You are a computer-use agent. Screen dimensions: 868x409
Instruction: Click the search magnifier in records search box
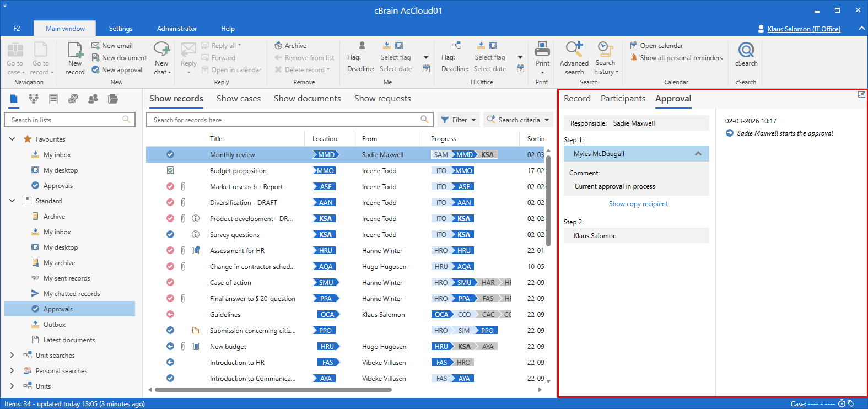[x=424, y=120]
